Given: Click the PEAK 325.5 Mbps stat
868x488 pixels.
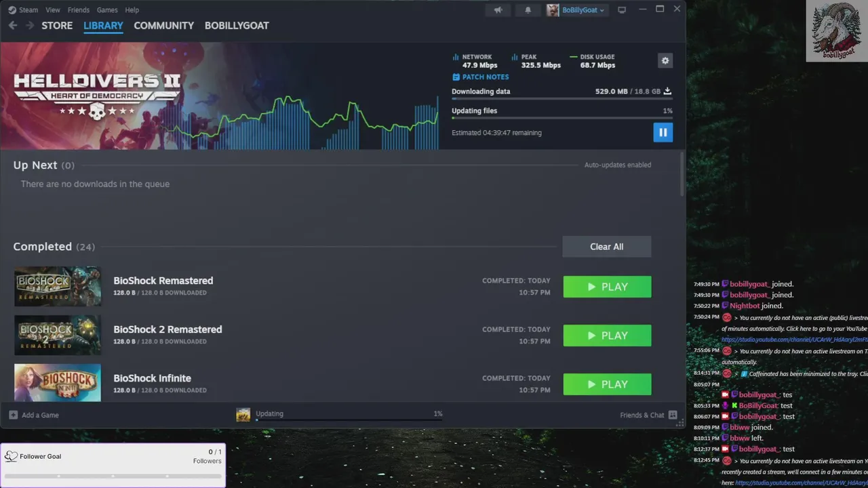Looking at the screenshot, I should point(536,61).
